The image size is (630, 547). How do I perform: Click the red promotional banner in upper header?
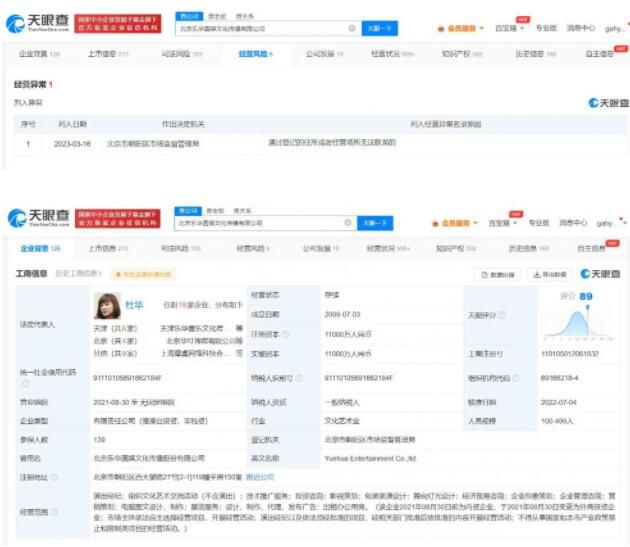tap(118, 23)
